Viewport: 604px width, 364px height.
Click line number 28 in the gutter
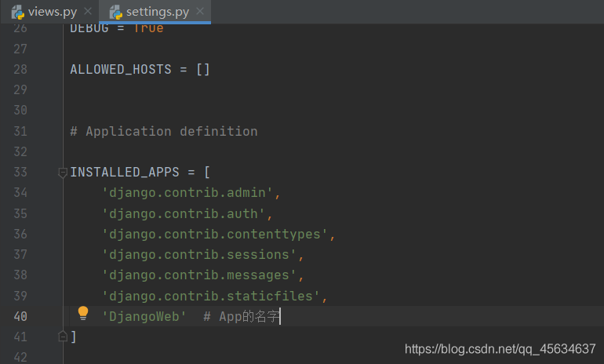pyautogui.click(x=20, y=69)
